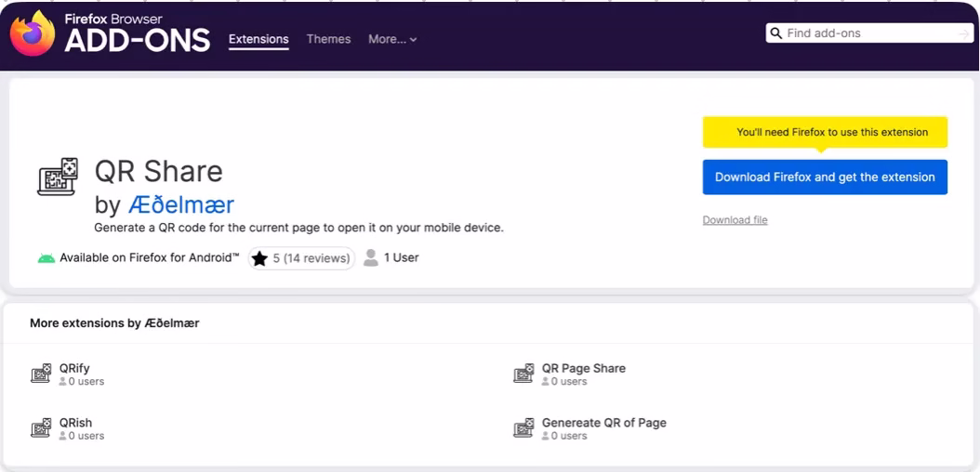980x472 pixels.
Task: Open the 5 (14 reviews) rating badge
Action: click(301, 258)
